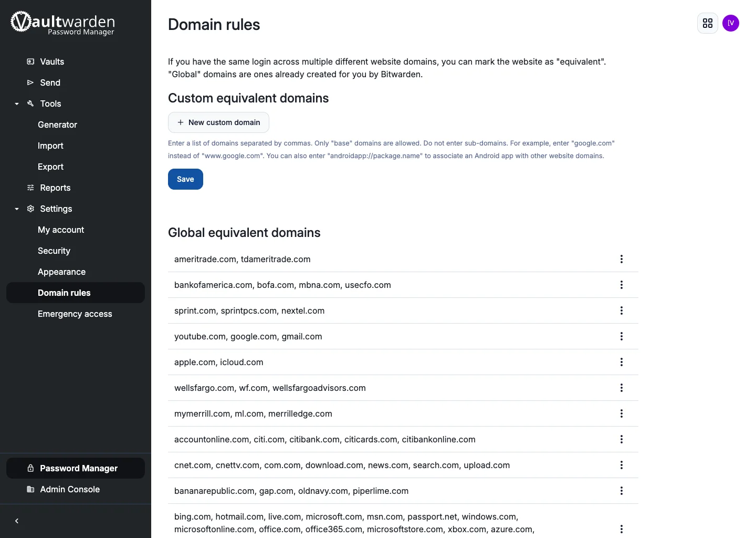Open options for accountonline.com, citi.com row
Viewport: 756px width, 538px height.
(x=622, y=439)
